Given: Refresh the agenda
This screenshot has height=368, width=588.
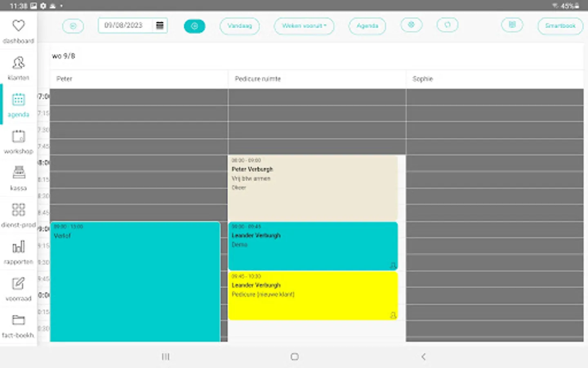Looking at the screenshot, I should (x=447, y=25).
